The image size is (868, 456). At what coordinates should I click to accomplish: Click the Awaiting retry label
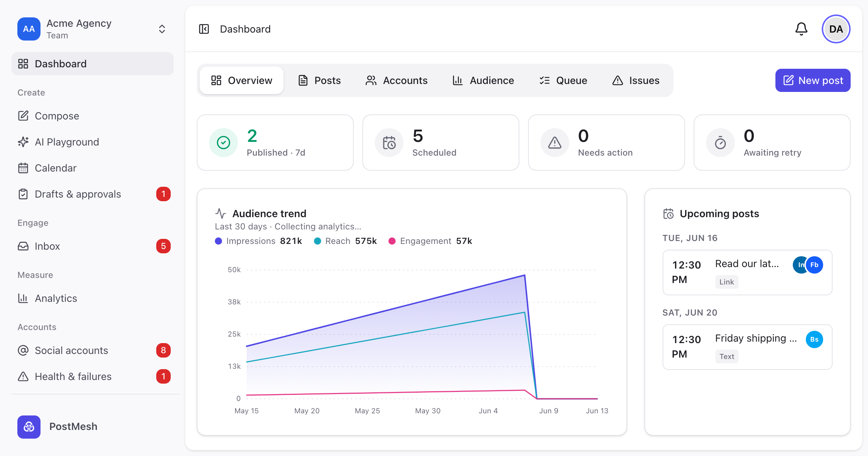click(x=773, y=153)
